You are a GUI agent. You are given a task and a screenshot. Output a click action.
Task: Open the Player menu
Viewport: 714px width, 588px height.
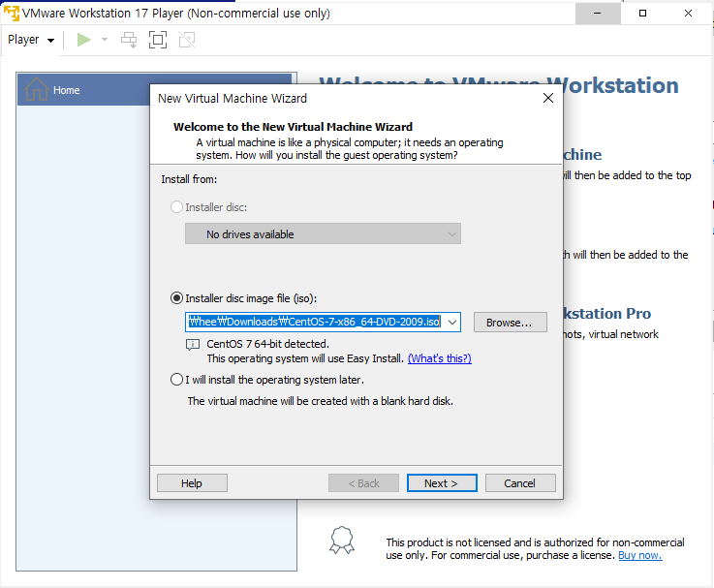(31, 40)
